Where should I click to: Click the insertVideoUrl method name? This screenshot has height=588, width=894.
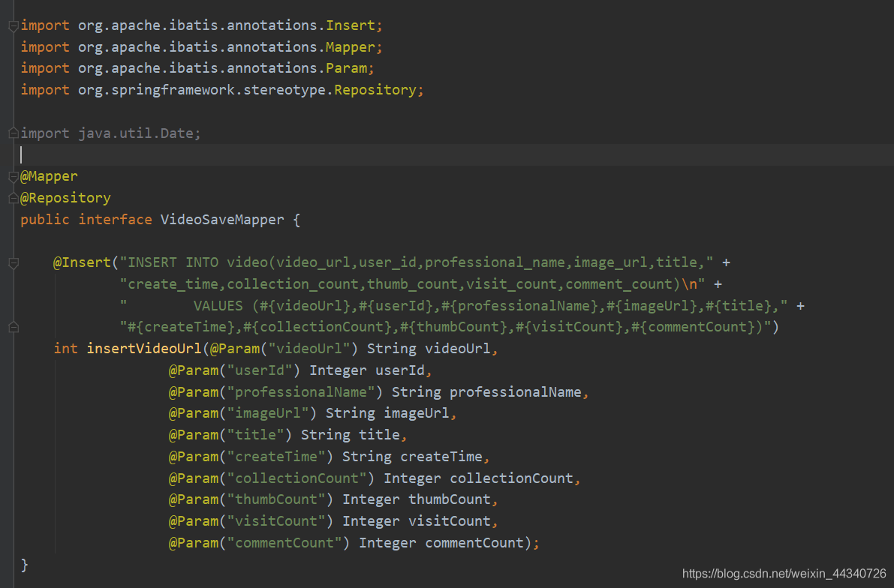143,349
